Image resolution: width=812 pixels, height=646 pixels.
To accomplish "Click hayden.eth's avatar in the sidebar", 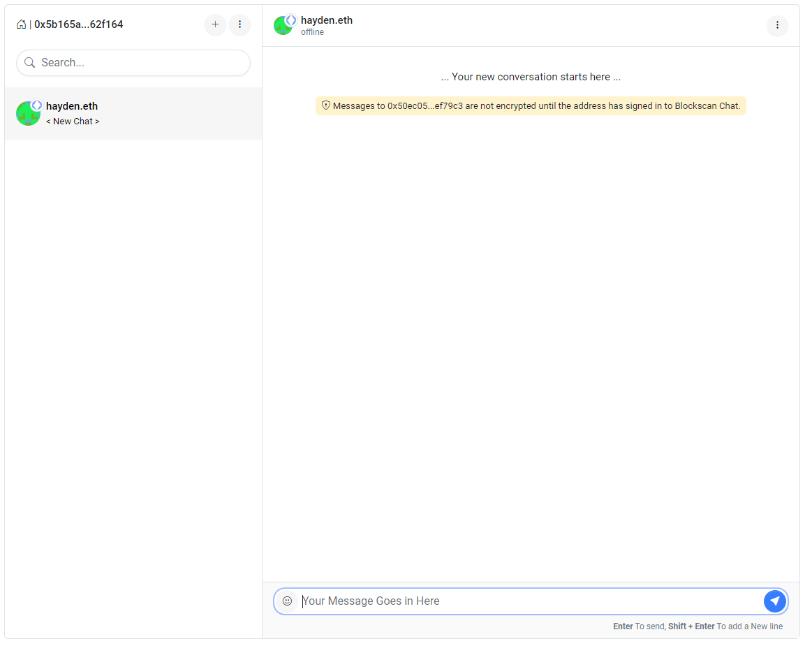I will click(x=28, y=113).
